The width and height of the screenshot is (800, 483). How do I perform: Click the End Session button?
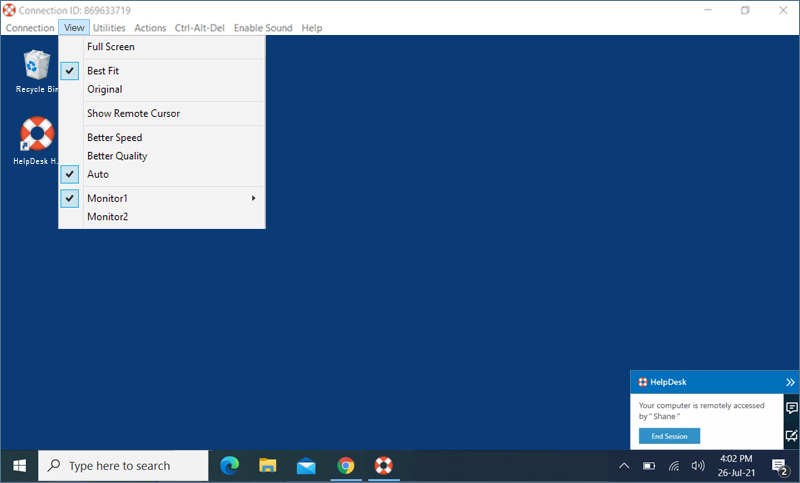pos(669,436)
